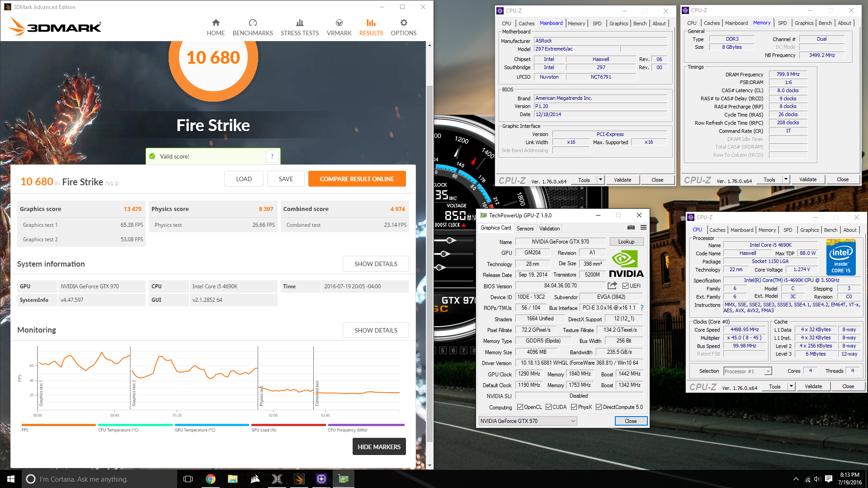Screen dimensions: 868x488
Task: Click the top slider knob in Precision X
Action: point(450,240)
